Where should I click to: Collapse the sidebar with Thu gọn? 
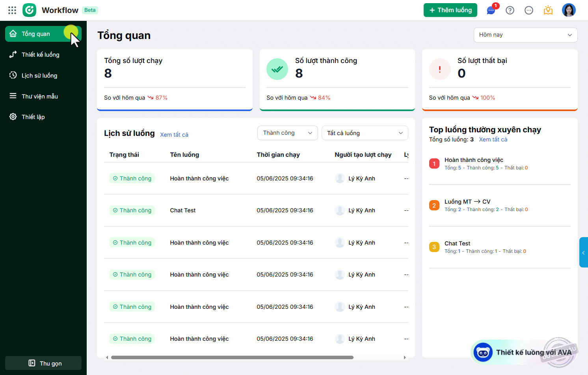43,363
